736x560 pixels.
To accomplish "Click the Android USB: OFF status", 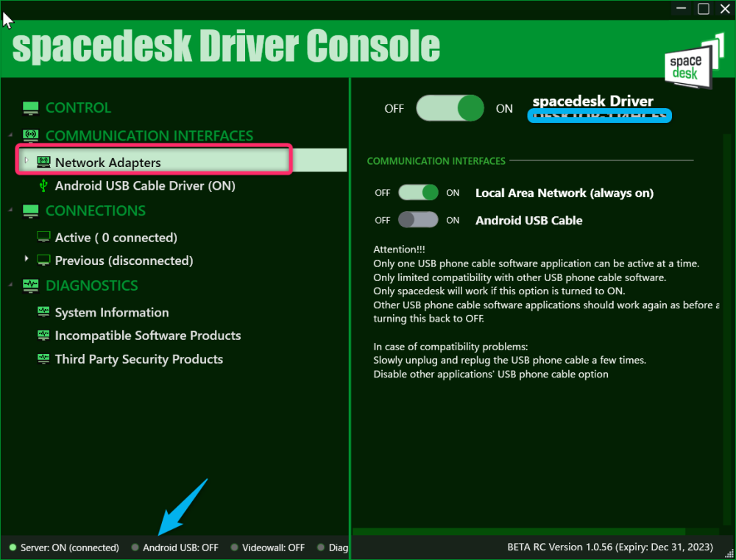I will (181, 547).
